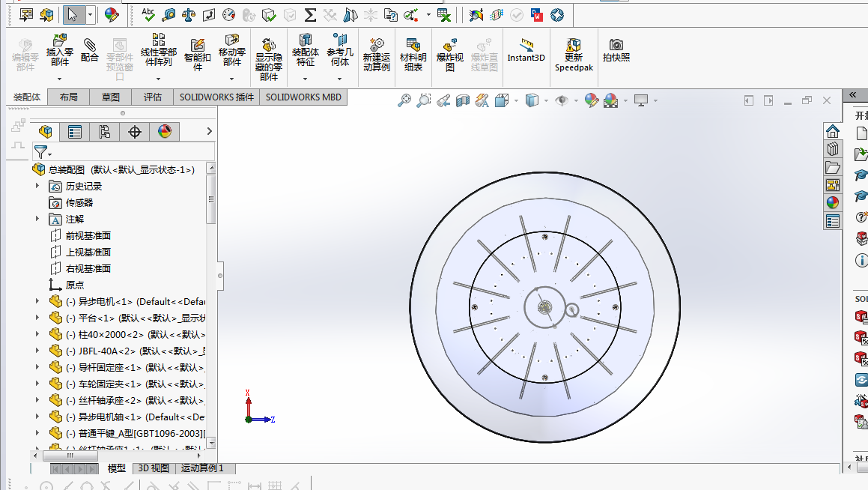Open the DisplayManager color ball tab
Screen dimensions: 868x490
pyautogui.click(x=165, y=133)
